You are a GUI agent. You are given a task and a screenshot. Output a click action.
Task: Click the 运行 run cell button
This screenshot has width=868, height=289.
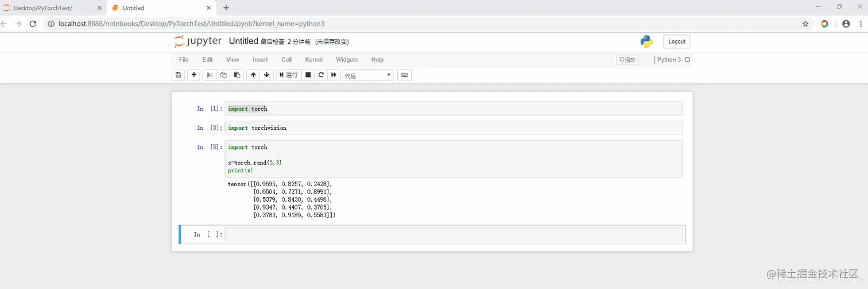tap(289, 75)
